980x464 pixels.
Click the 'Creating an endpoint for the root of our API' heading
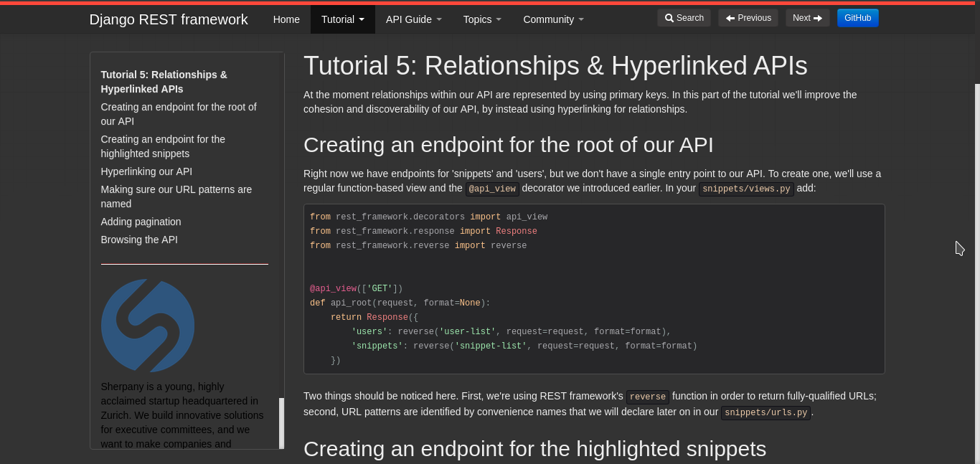[508, 145]
